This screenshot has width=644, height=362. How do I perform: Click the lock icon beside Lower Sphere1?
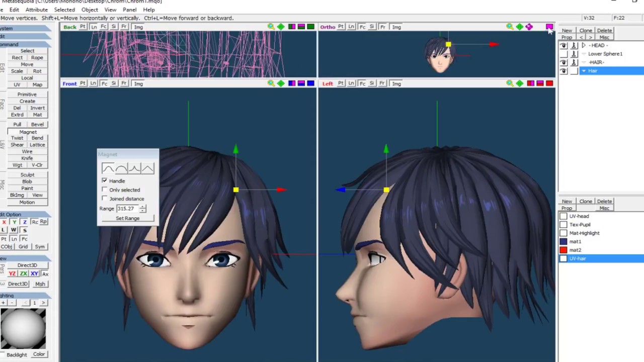pyautogui.click(x=574, y=54)
